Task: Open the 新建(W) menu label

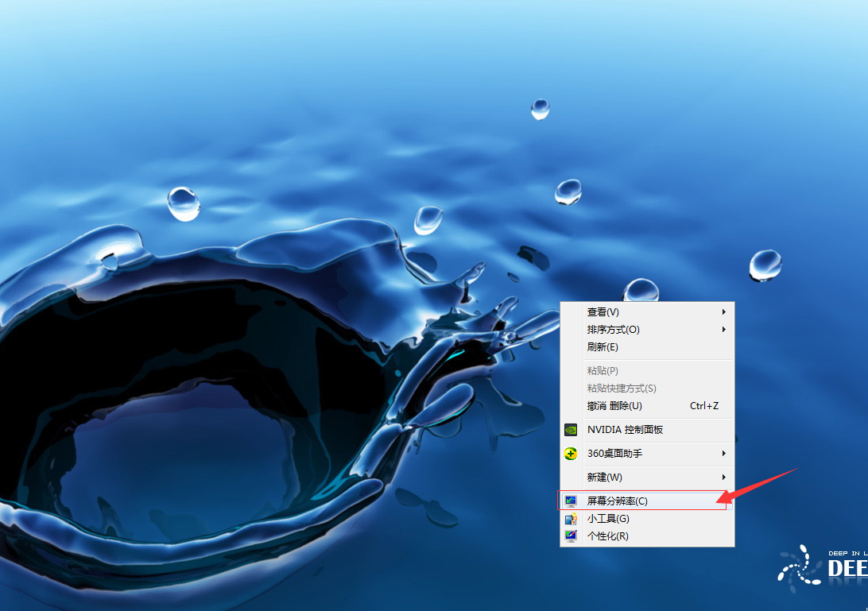Action: 604,478
